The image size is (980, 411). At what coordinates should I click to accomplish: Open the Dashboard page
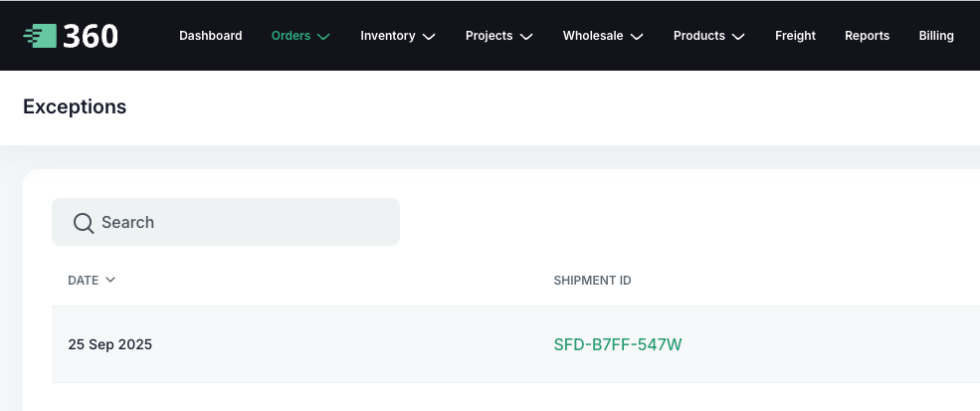[x=210, y=36]
